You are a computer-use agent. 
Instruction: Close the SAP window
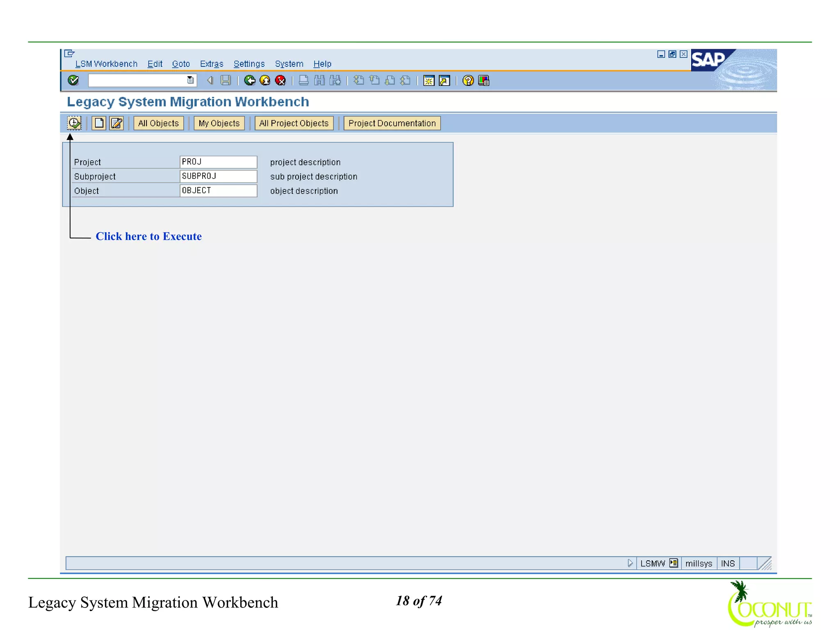683,54
